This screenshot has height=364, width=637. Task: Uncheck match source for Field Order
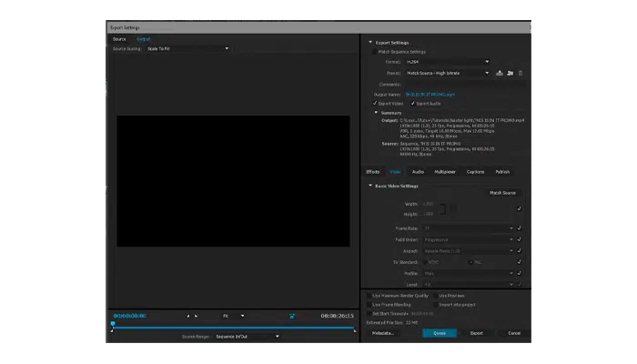click(x=520, y=239)
